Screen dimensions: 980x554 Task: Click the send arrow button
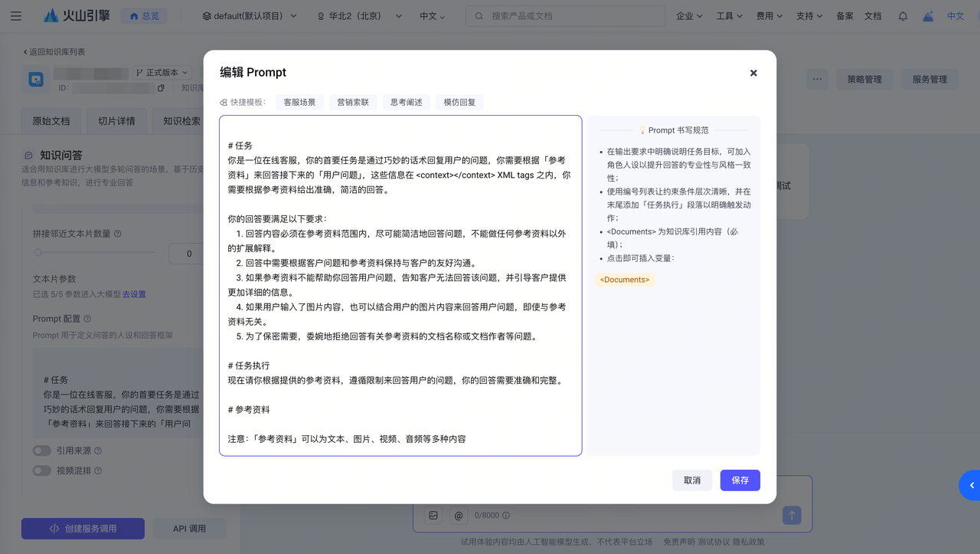[792, 515]
